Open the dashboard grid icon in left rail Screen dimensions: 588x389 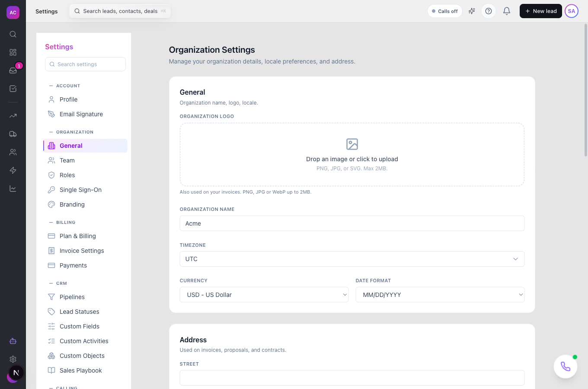tap(13, 52)
